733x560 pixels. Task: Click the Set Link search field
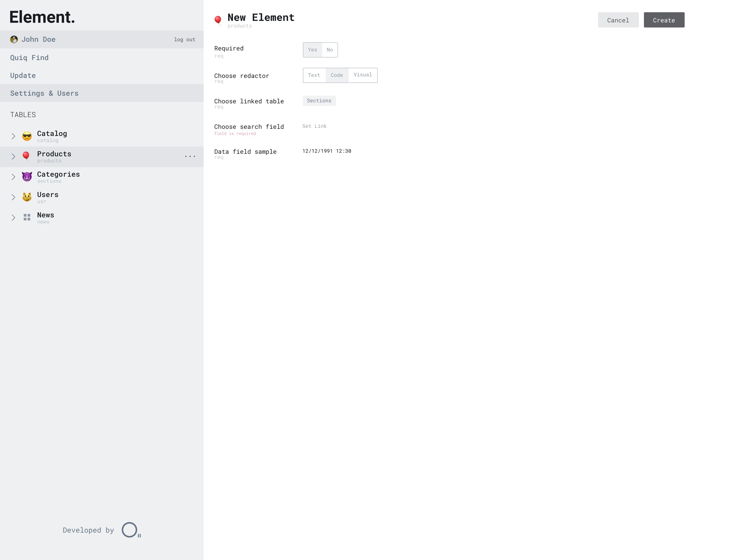click(314, 126)
